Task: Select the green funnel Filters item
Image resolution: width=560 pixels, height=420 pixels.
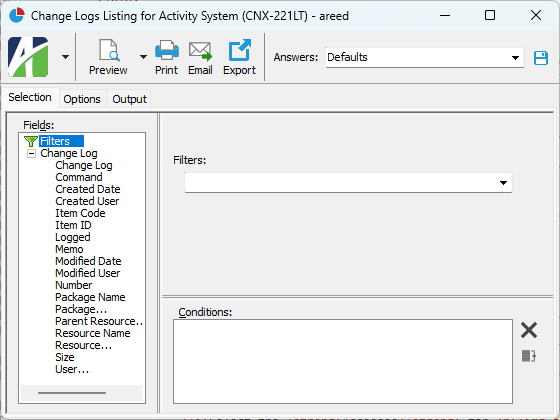Action: (54, 141)
